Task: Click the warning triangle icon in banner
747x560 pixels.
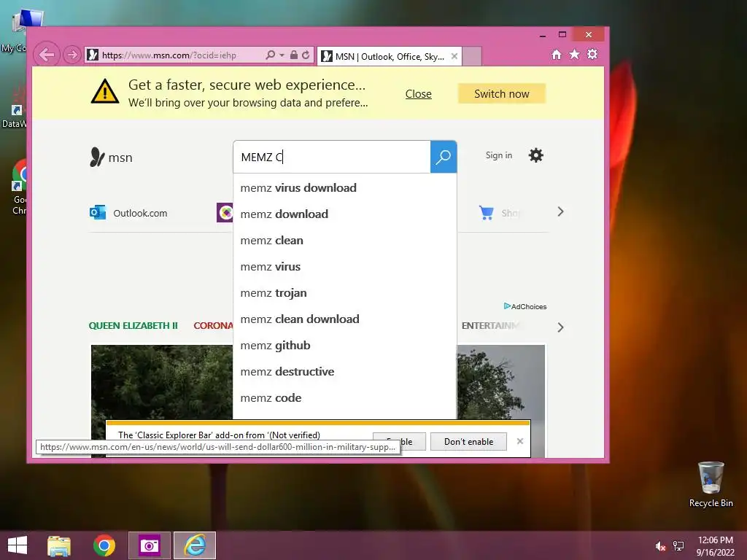Action: pyautogui.click(x=105, y=91)
